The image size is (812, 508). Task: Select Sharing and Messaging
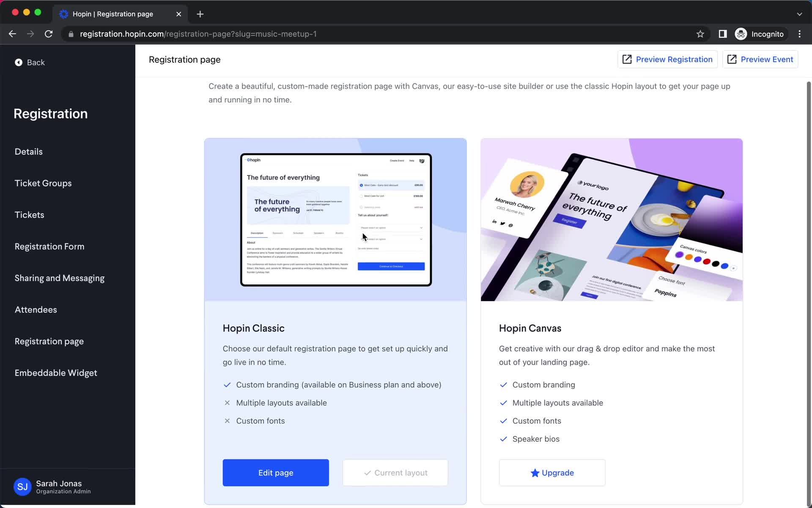click(60, 278)
